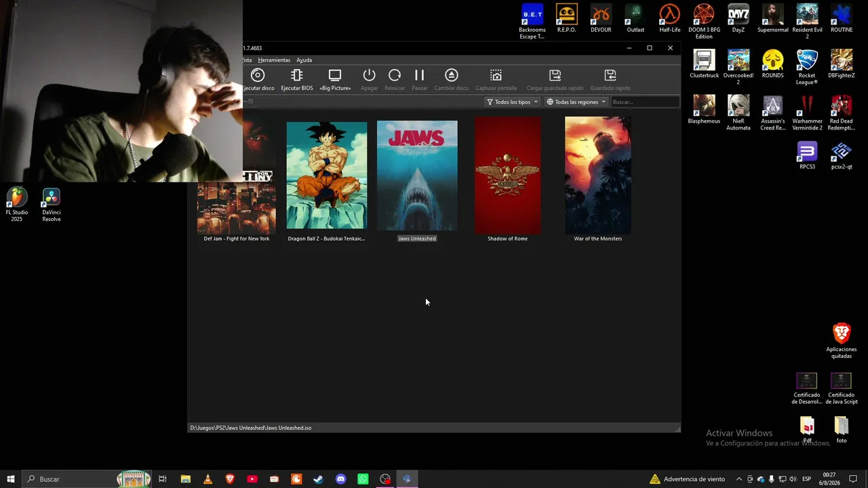Select the Dragon Ball Z Budokai Tenkaichi cover
The image size is (868, 488).
click(x=327, y=176)
